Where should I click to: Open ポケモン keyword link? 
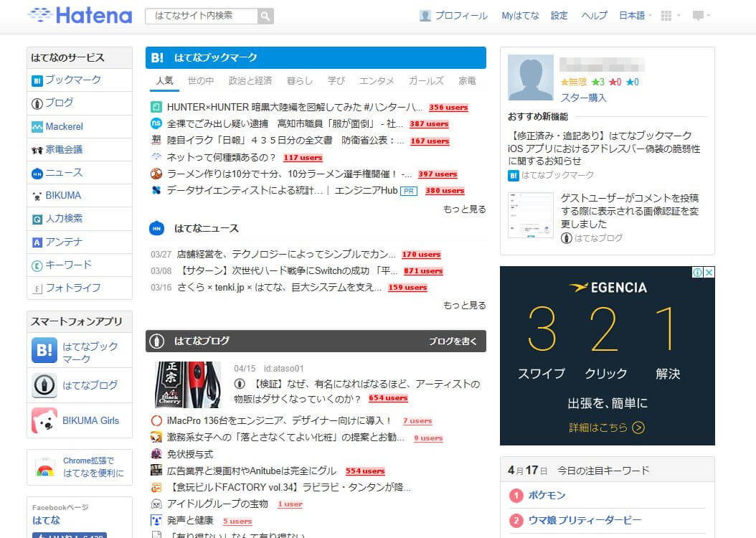coord(547,495)
